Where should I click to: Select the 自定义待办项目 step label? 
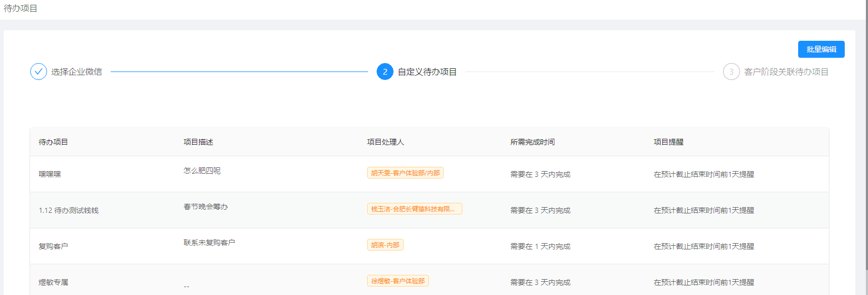427,71
